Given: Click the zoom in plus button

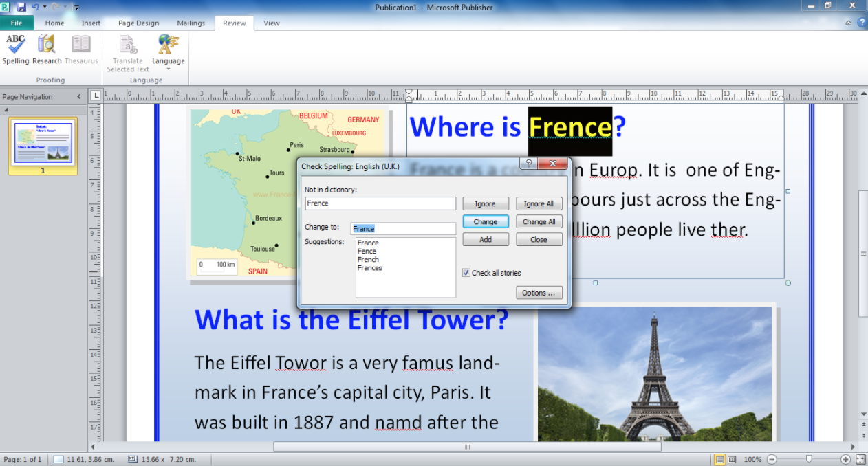Looking at the screenshot, I should [846, 459].
